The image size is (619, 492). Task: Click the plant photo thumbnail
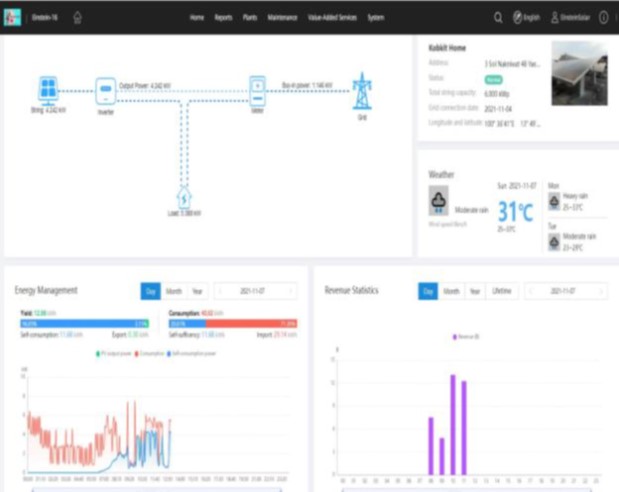579,72
